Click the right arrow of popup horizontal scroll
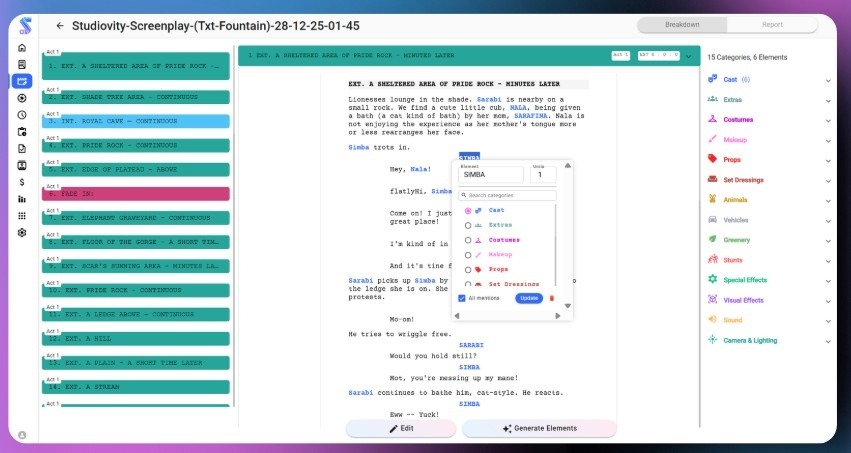 click(557, 316)
